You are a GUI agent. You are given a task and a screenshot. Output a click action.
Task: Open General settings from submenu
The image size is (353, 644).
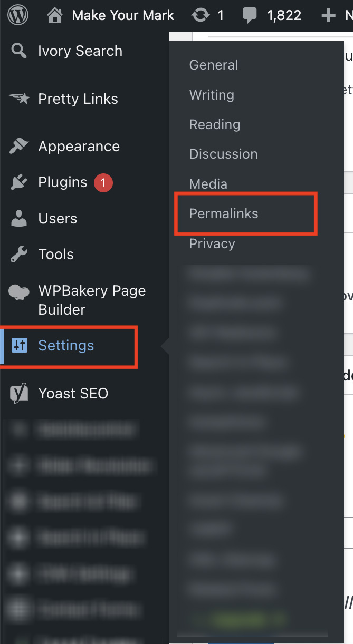[214, 65]
